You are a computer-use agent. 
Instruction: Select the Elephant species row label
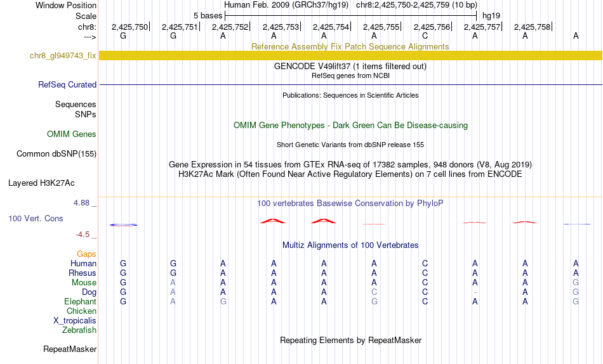click(x=80, y=302)
